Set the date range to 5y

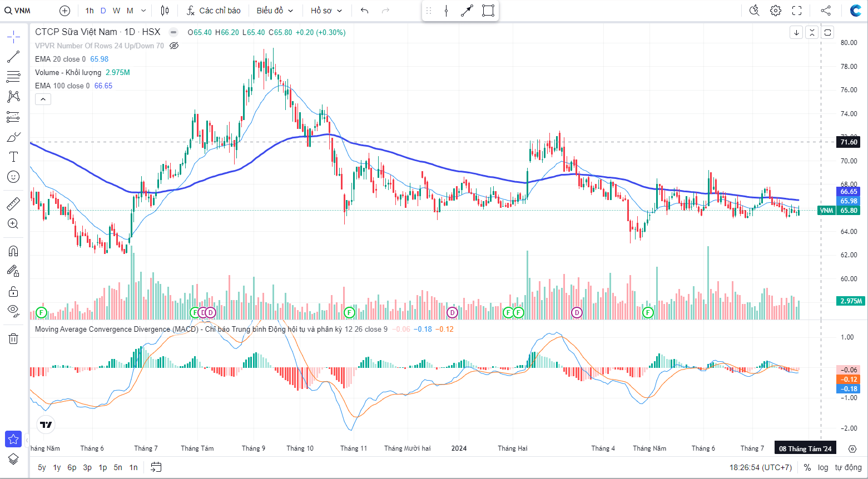(42, 467)
